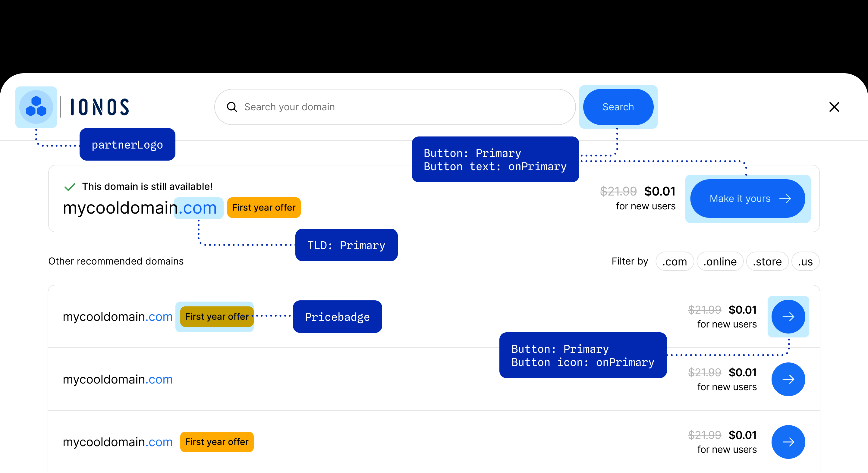Click the magnifier icon in search field
The width and height of the screenshot is (868, 473).
tap(232, 107)
